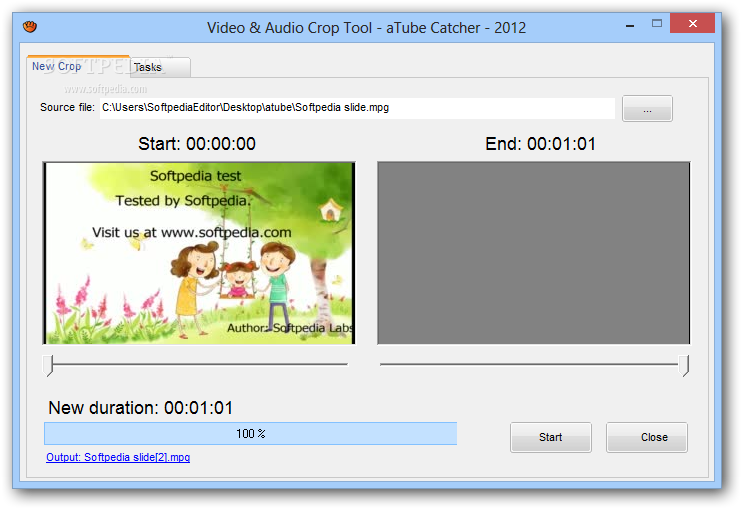Click the 'End: 00:01:01' time label

[x=540, y=144]
